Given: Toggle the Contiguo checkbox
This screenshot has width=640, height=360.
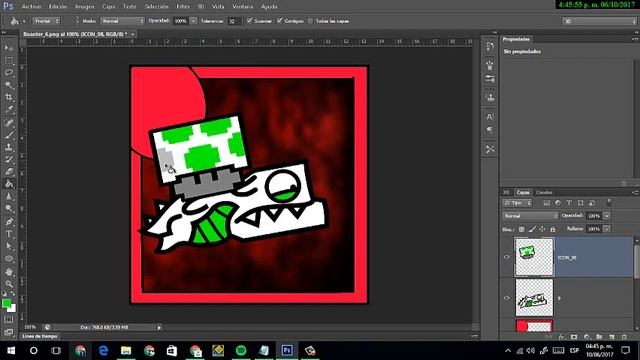Looking at the screenshot, I should [280, 20].
